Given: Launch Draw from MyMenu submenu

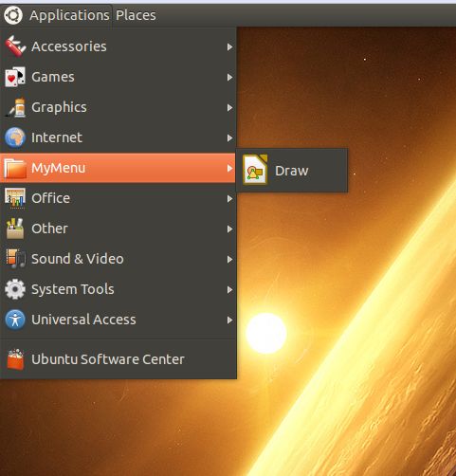Looking at the screenshot, I should click(x=292, y=171).
